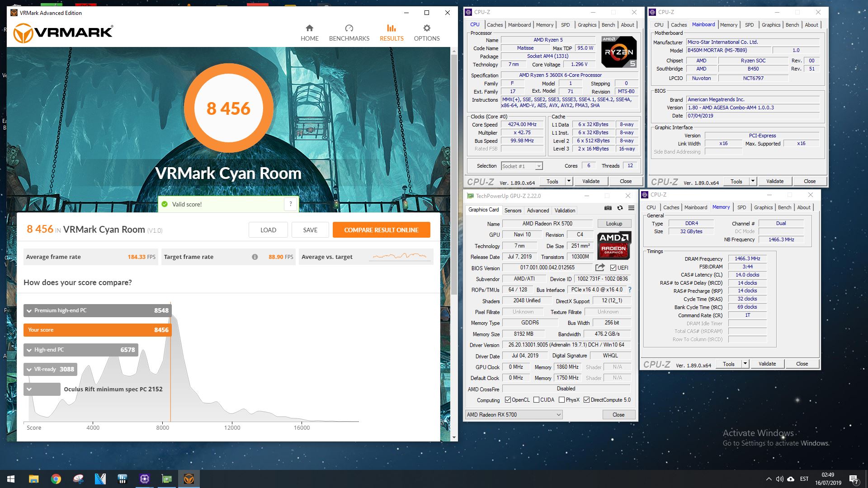
Task: Click target frame rate info icon
Action: pos(255,257)
